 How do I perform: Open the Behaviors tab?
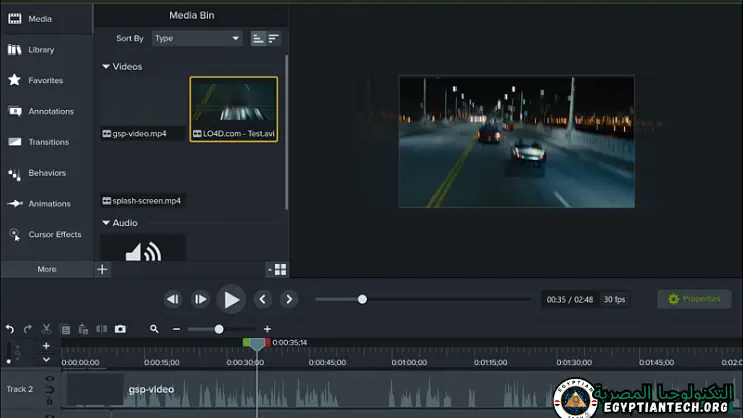point(46,173)
